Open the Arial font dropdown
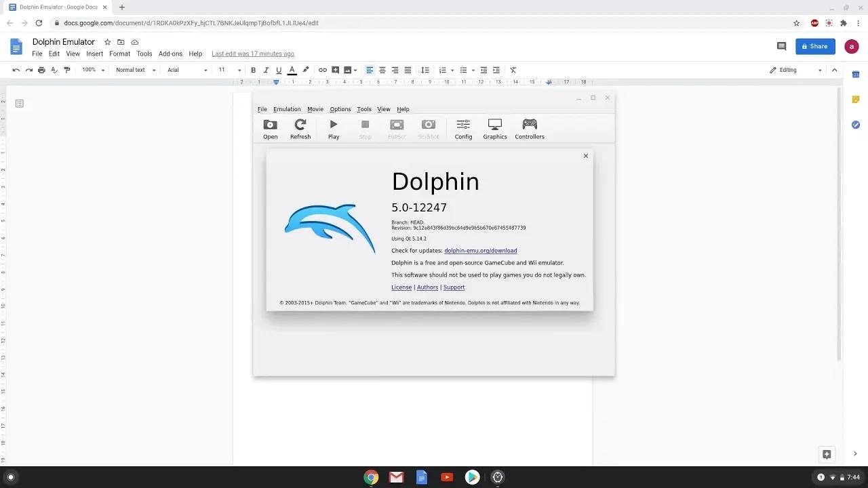 [x=187, y=70]
